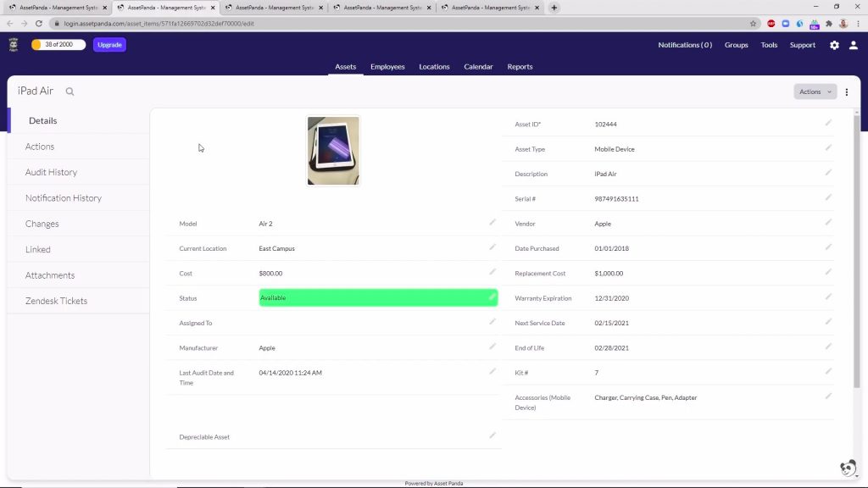Click the panda chat icon at bottom right
This screenshot has width=868, height=488.
[848, 467]
